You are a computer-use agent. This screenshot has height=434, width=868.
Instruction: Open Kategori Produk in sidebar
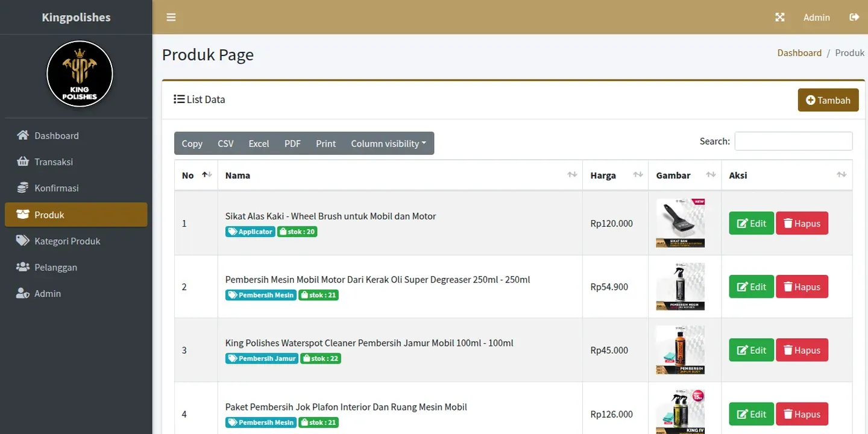point(76,241)
